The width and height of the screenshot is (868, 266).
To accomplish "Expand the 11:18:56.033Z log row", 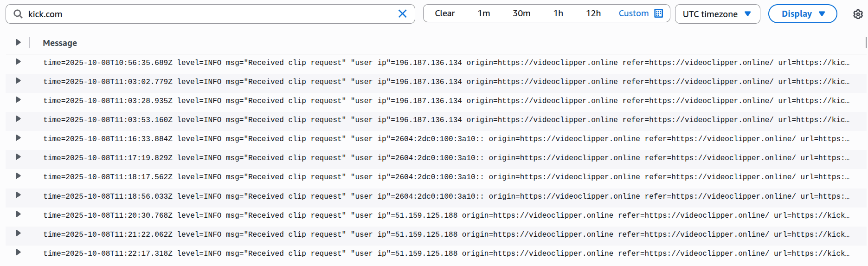I will pos(18,195).
